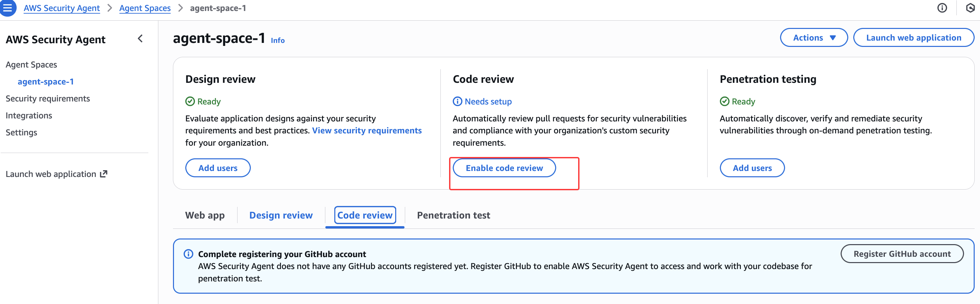
Task: Click the Needs setup info icon
Action: [x=457, y=101]
